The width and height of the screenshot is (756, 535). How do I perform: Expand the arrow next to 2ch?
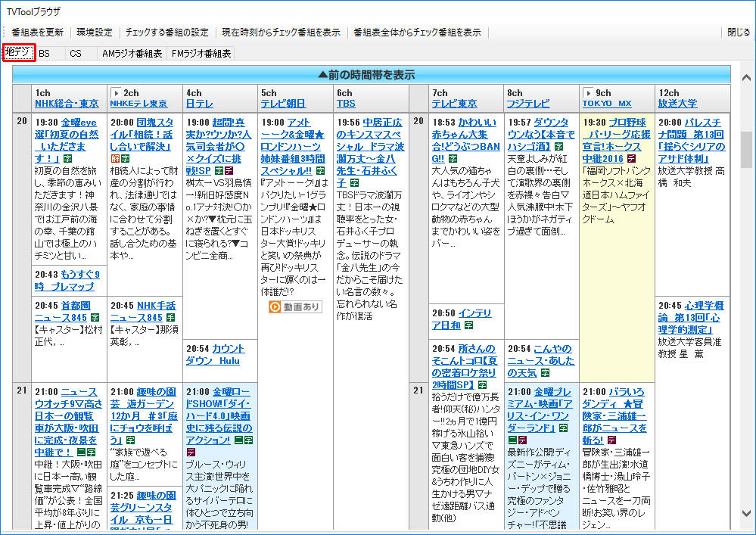pos(116,92)
